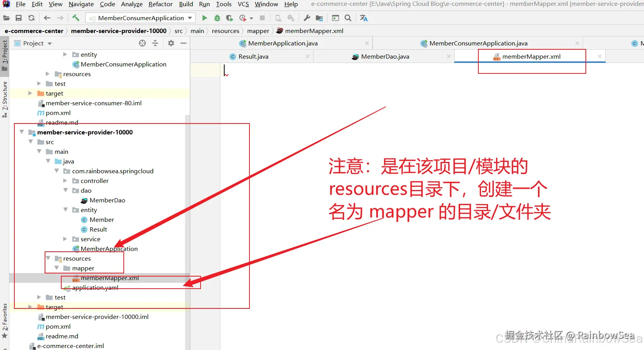Run the application with the green play icon
644x350 pixels.
click(x=204, y=18)
